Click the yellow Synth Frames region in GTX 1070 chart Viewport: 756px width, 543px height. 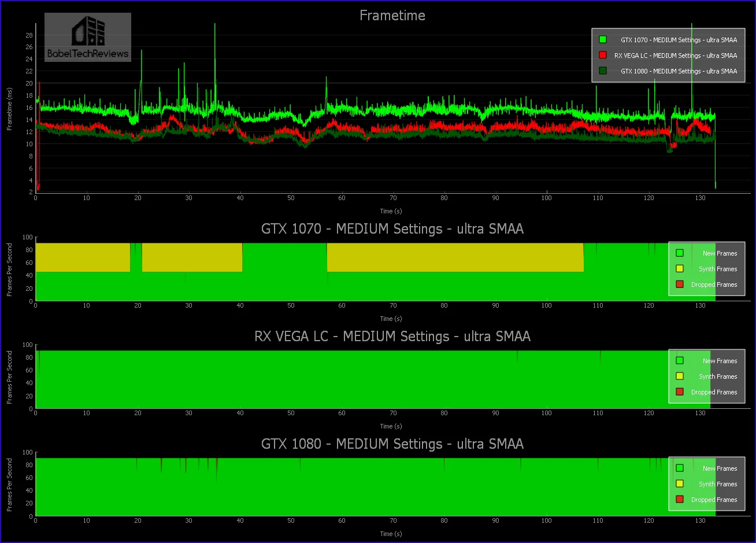tap(455, 257)
